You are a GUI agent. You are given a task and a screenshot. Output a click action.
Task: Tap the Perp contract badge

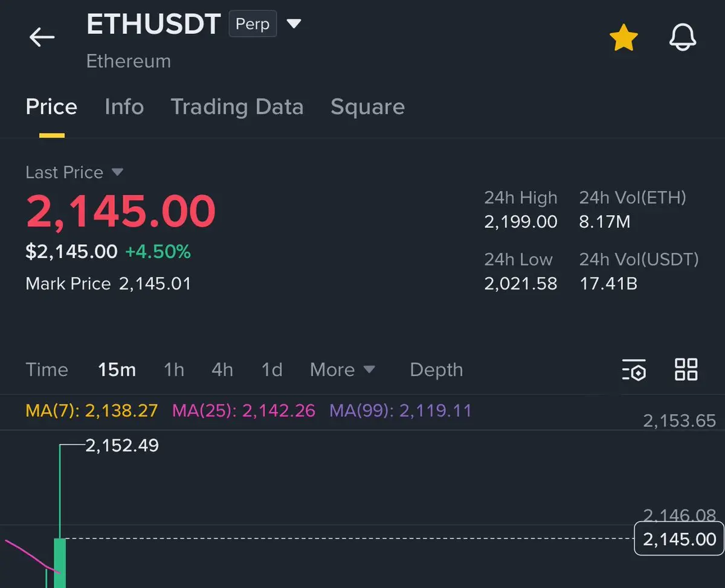pos(253,25)
